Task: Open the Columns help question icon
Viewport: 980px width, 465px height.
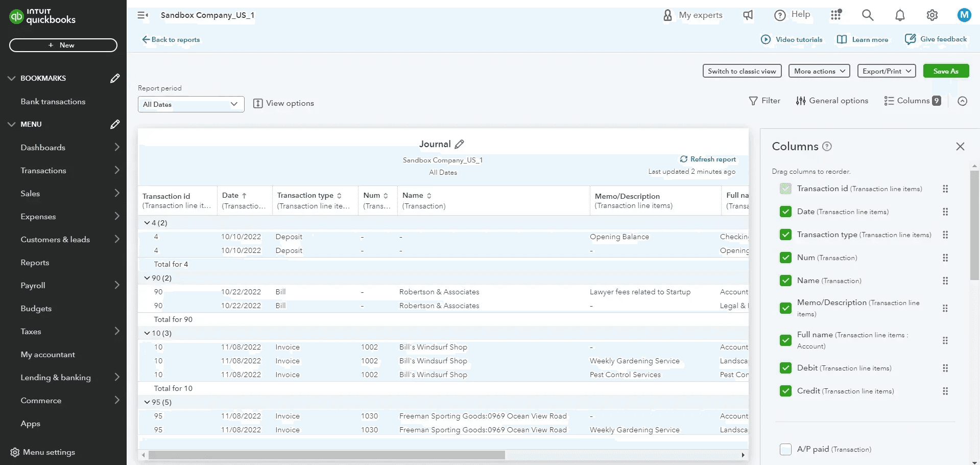Action: 827,147
